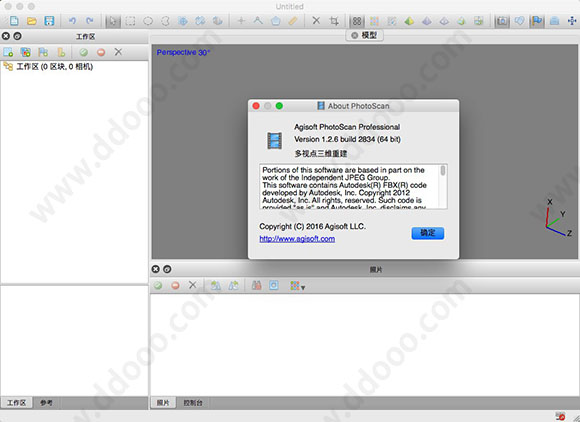Toggle Show Markers flag button
Viewport: 580px width, 422px height.
pos(537,21)
